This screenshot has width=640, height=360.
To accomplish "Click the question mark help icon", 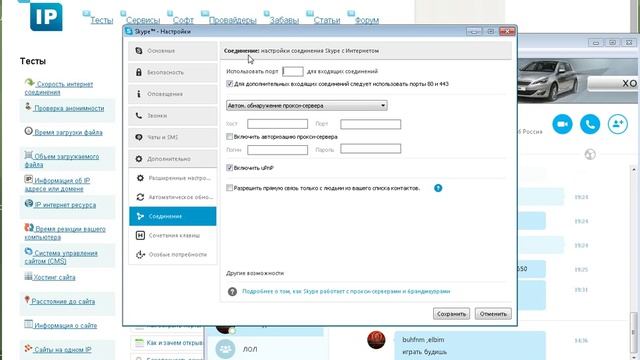I will pyautogui.click(x=232, y=291).
